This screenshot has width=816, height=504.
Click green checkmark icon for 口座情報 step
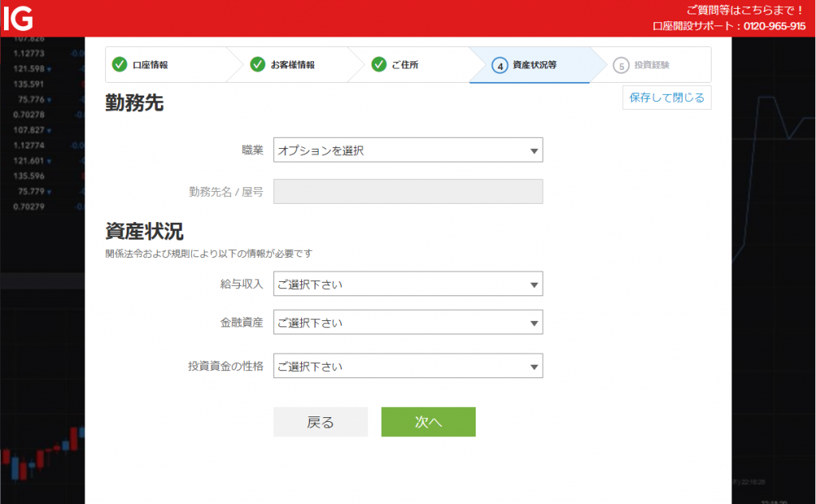[x=120, y=64]
